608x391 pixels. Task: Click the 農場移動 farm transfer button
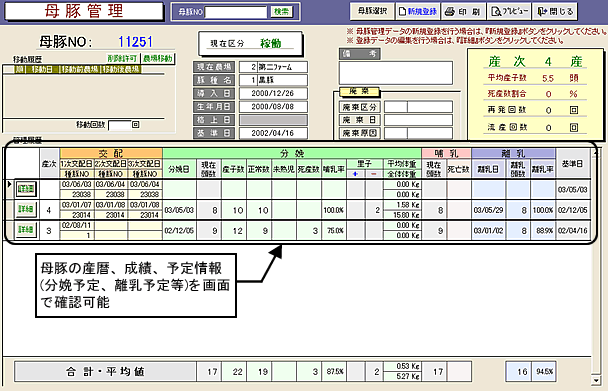157,59
